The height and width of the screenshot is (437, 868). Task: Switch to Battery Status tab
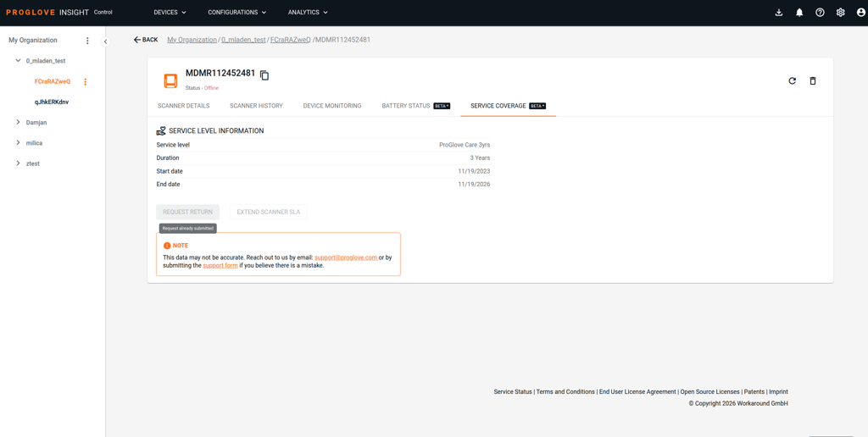point(415,106)
